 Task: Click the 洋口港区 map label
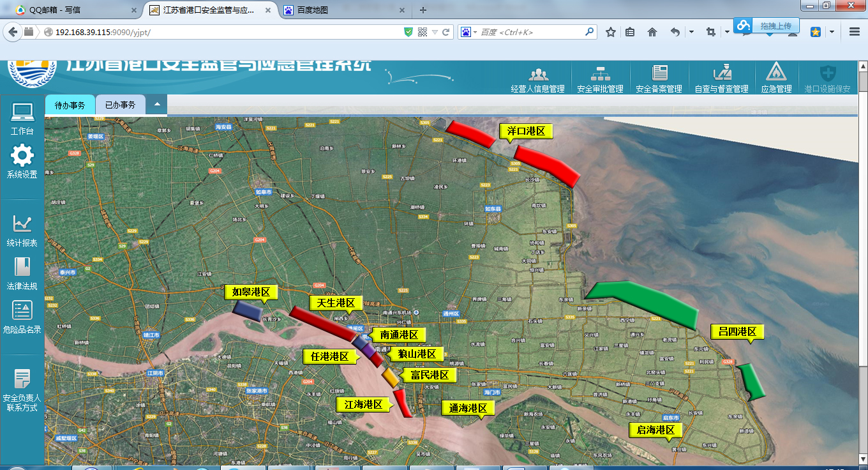[x=526, y=132]
